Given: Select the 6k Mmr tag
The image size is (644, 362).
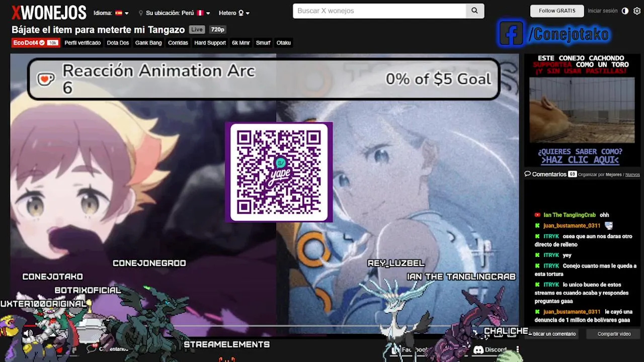Looking at the screenshot, I should click(241, 43).
